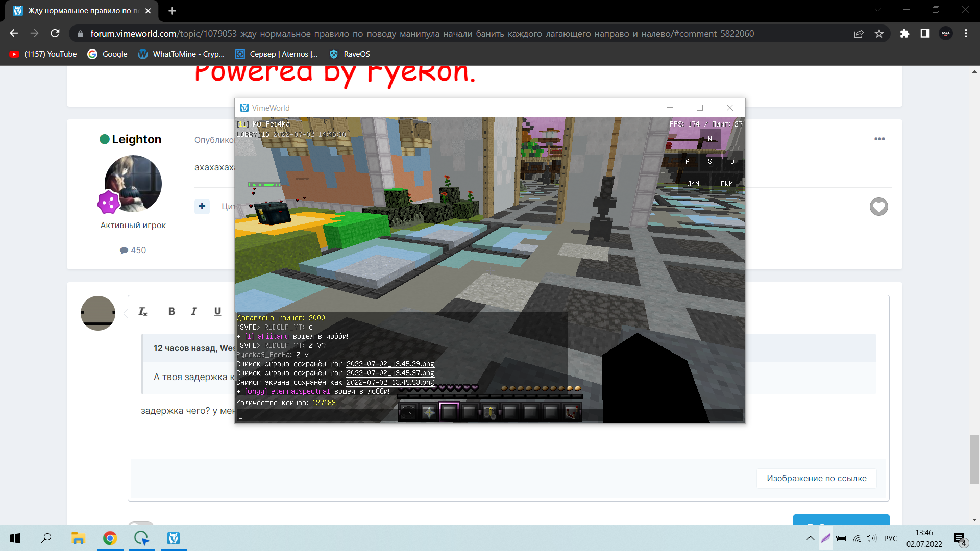Open the Сервер Aternos bookmark
This screenshot has width=980, height=551.
pyautogui.click(x=276, y=54)
